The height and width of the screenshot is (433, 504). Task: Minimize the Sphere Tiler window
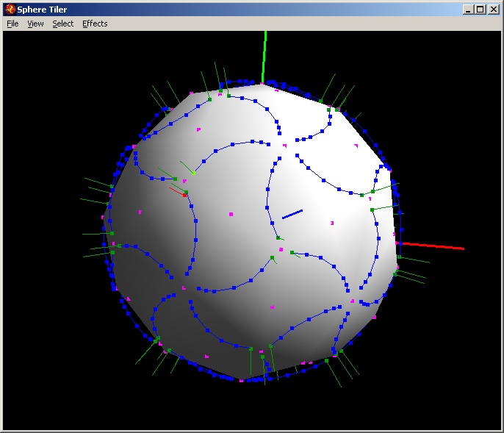469,10
